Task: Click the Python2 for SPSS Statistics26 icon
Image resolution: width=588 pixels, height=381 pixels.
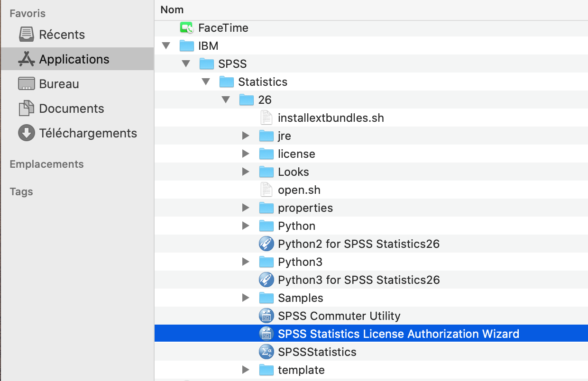Action: click(x=266, y=244)
